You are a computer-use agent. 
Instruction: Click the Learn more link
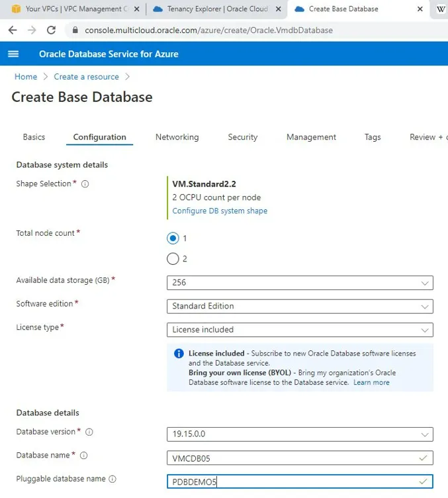pos(371,382)
